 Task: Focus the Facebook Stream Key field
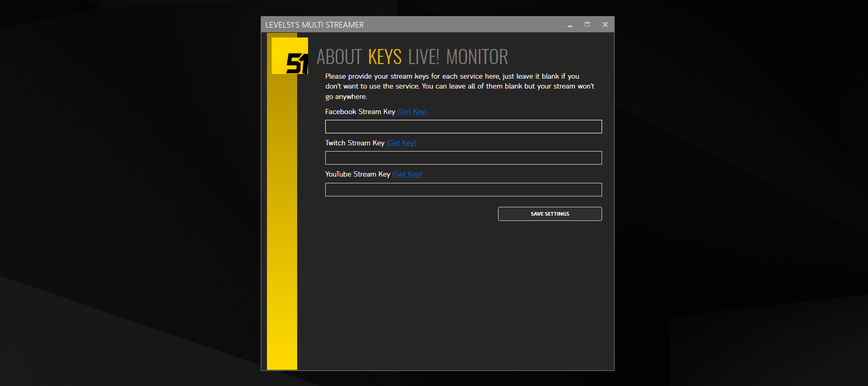pos(463,127)
